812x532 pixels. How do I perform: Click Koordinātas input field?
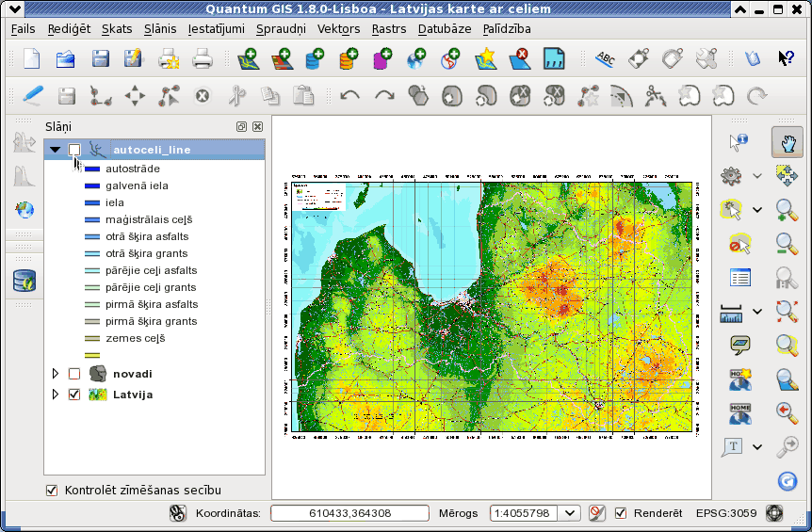pyautogui.click(x=349, y=513)
